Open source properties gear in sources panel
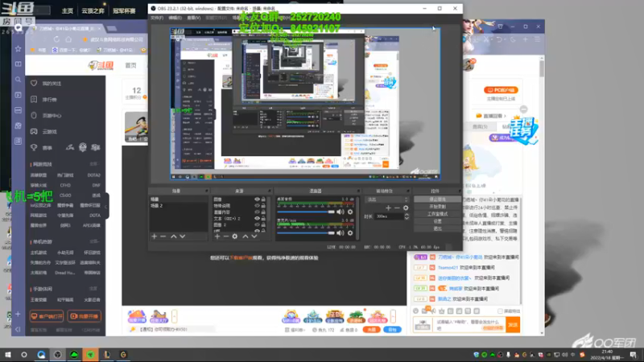 (235, 237)
